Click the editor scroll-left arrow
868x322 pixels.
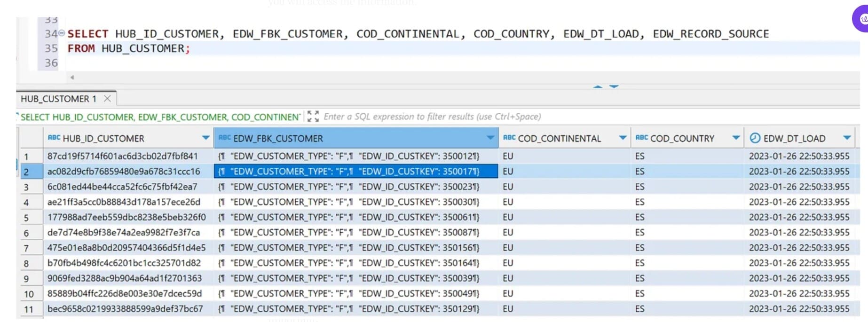[72, 78]
